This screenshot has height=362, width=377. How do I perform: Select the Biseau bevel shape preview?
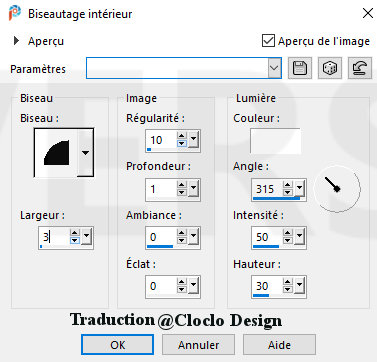56,153
